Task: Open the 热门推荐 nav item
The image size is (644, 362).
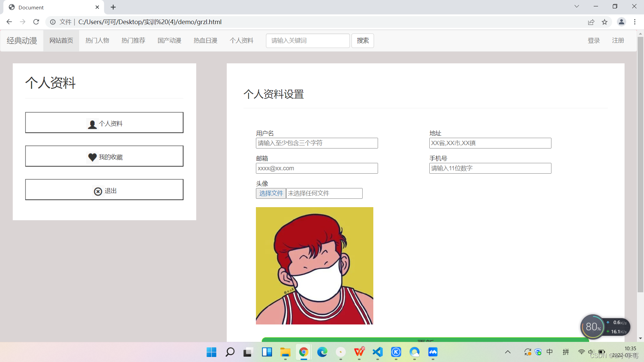Action: coord(133,41)
